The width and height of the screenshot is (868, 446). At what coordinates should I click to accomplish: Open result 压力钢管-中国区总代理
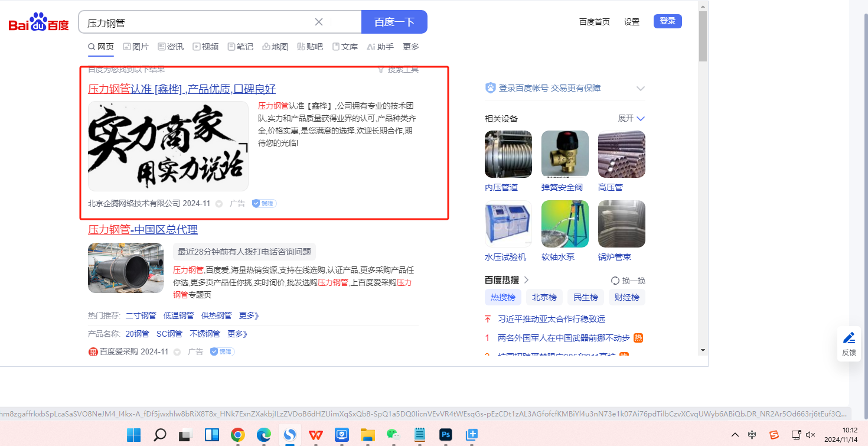coord(143,230)
